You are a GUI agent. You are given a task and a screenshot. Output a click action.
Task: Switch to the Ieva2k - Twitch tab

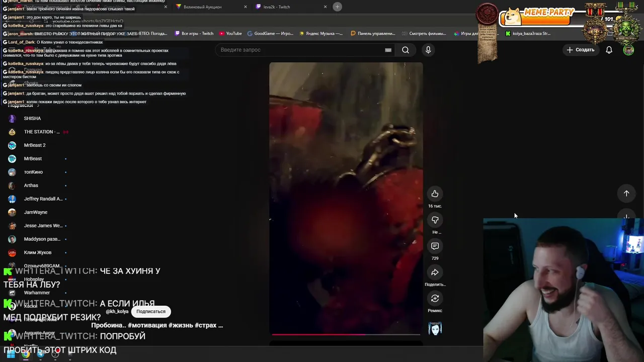277,7
